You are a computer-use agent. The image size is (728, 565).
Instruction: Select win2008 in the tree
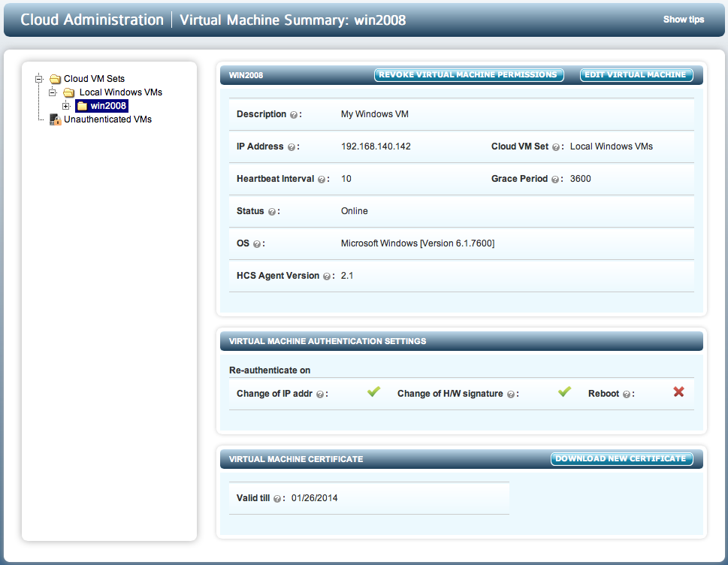[108, 106]
